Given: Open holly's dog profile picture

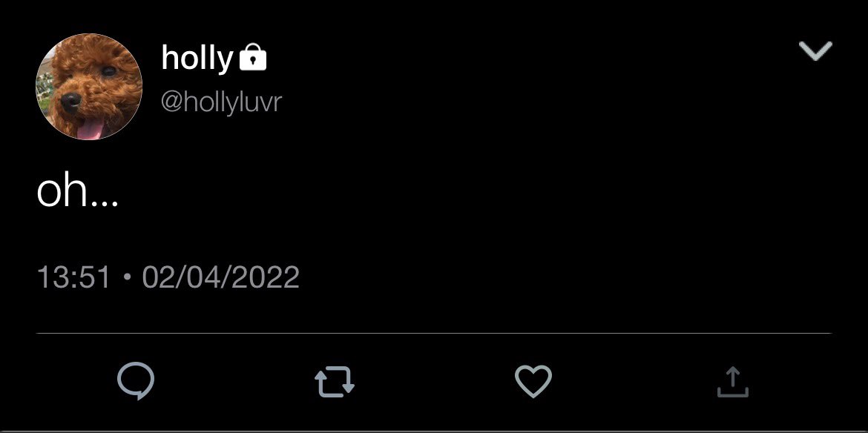Looking at the screenshot, I should [x=89, y=86].
